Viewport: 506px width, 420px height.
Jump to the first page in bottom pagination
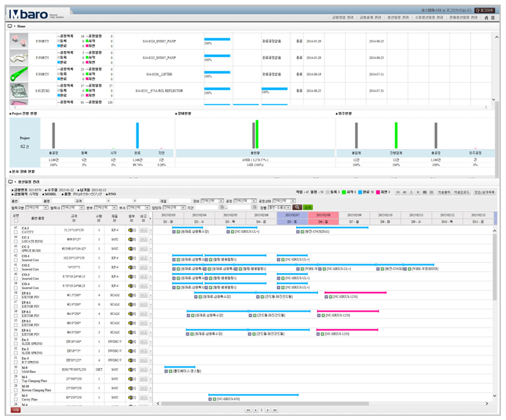[247, 410]
